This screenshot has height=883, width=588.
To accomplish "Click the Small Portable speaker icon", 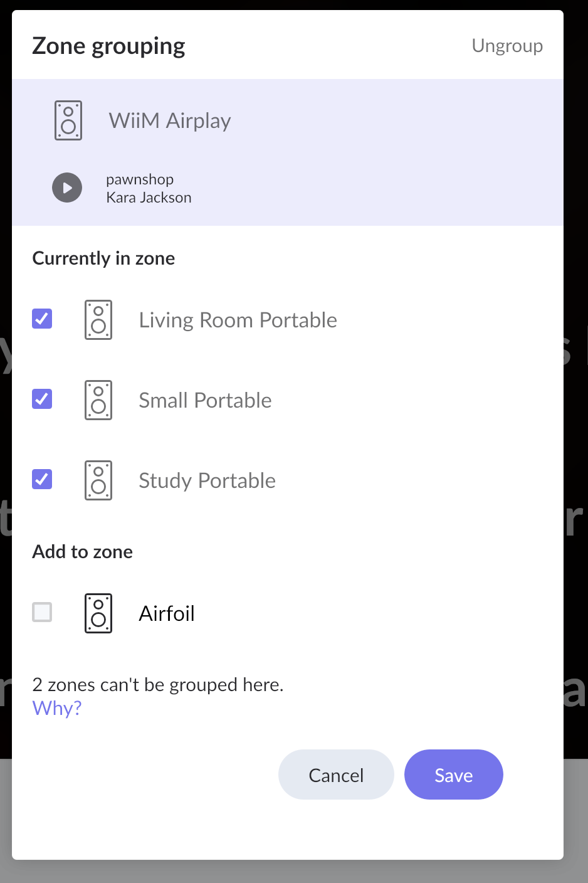I will [98, 400].
